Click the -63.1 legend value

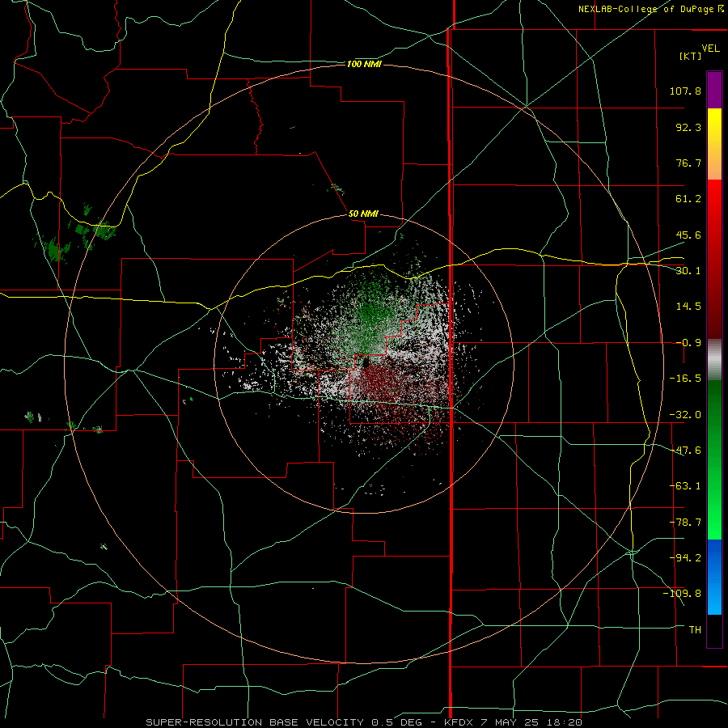(685, 486)
